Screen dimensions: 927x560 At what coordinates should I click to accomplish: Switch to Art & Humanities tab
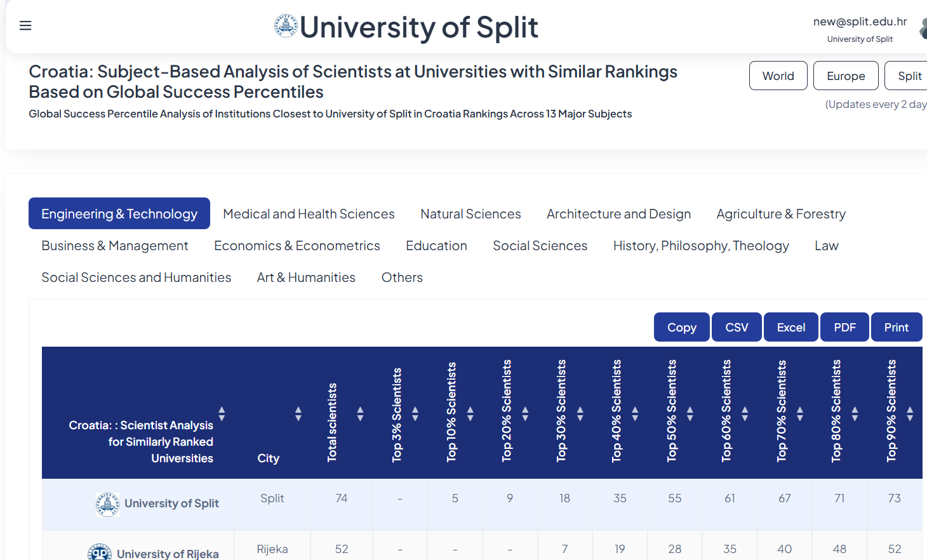tap(306, 277)
